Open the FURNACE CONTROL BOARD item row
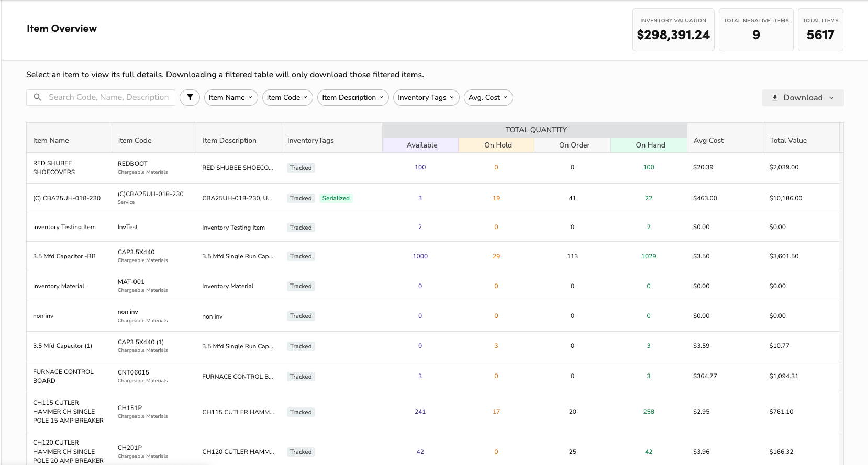Image resolution: width=868 pixels, height=465 pixels. click(x=63, y=376)
